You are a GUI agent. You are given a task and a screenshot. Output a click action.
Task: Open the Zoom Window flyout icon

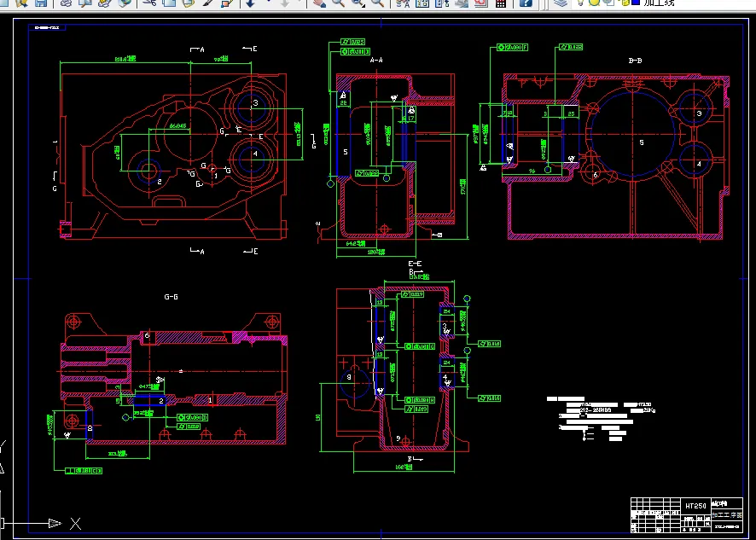[358, 3]
